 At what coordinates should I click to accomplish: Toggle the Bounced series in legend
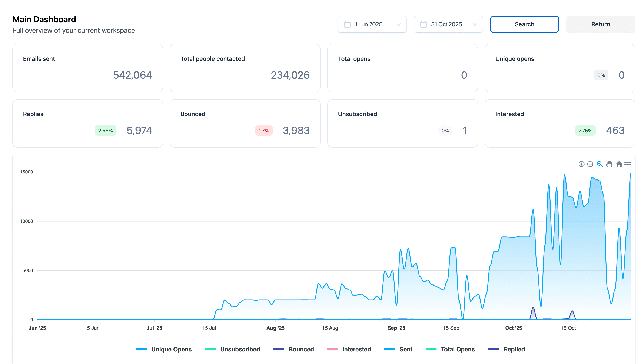301,349
